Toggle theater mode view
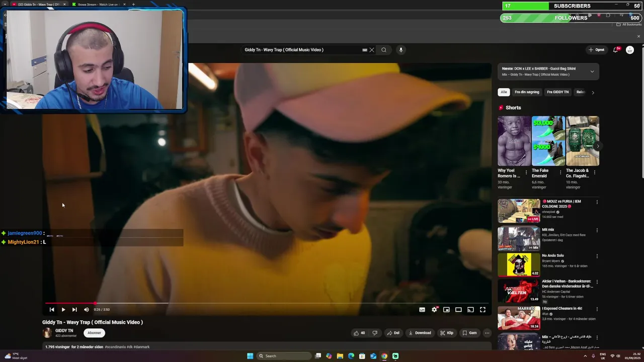The height and width of the screenshot is (362, 644). click(x=458, y=310)
